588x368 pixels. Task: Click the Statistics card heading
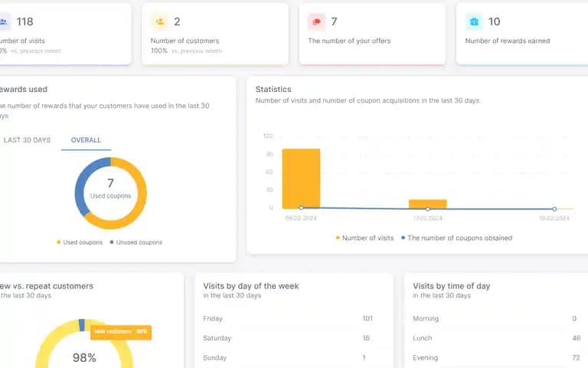pyautogui.click(x=273, y=90)
